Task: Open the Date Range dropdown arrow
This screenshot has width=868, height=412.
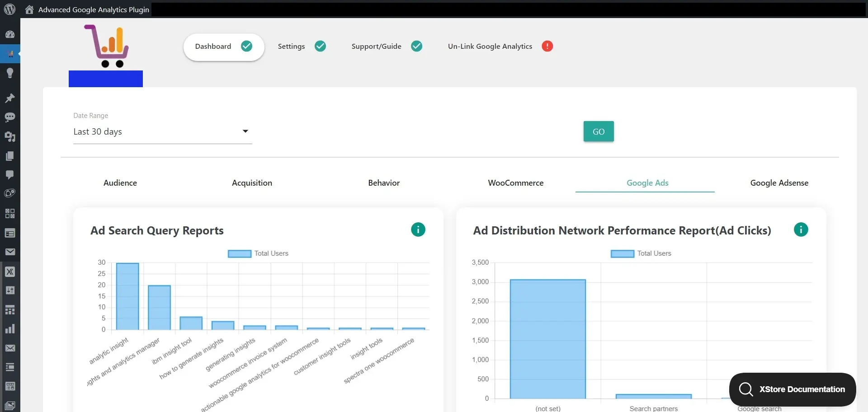Action: [x=245, y=131]
